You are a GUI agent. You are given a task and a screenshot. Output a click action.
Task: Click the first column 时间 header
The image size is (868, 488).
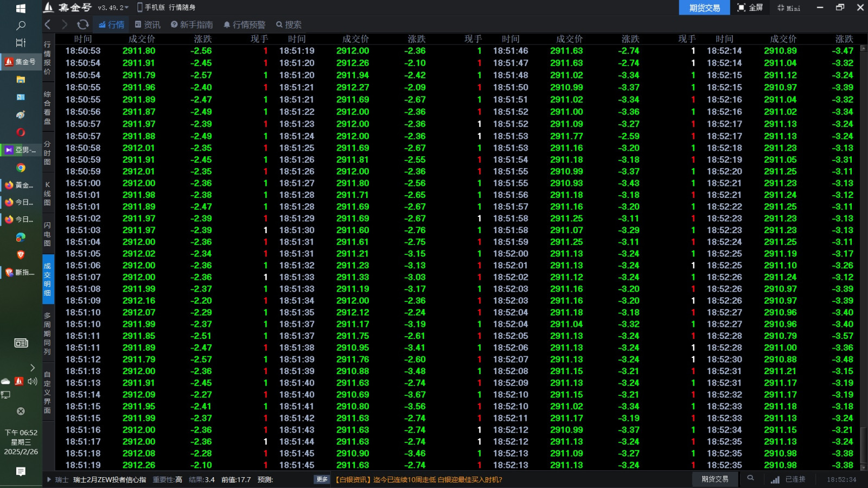[83, 39]
